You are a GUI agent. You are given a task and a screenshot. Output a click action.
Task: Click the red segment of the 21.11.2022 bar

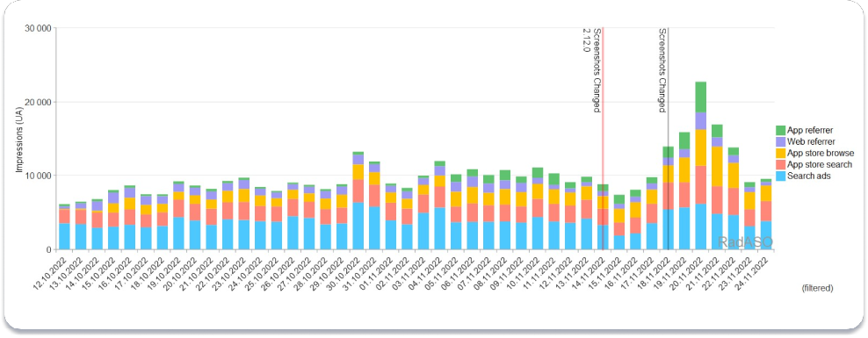717,200
